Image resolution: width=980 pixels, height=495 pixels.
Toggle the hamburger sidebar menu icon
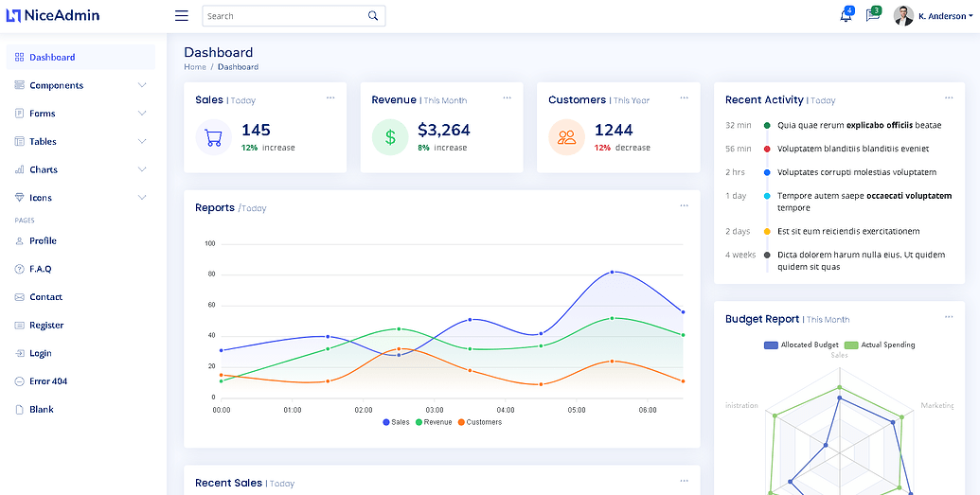click(182, 16)
